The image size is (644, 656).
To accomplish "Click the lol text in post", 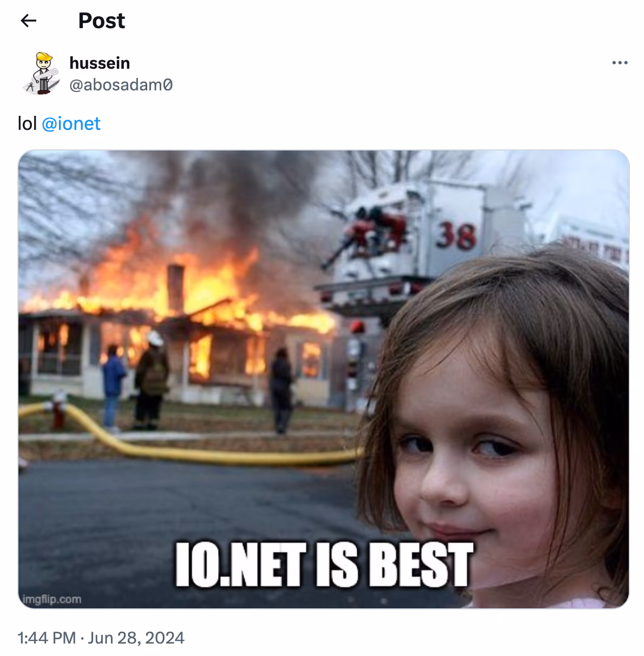I will (27, 123).
